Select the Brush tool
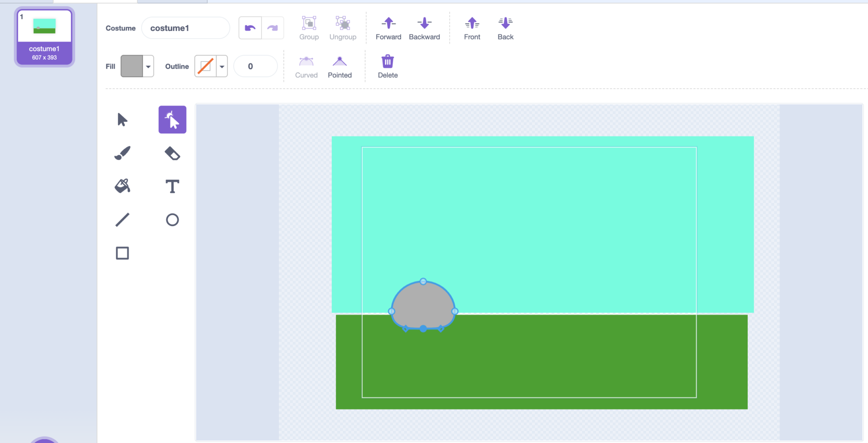Screen dimensions: 868x443 click(x=122, y=153)
